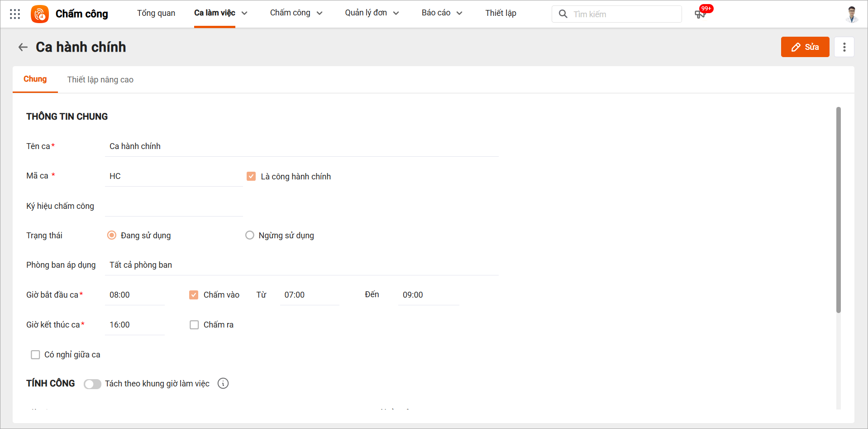Switch to Thiết lập nâng cao tab
Image resolution: width=868 pixels, height=429 pixels.
pos(100,80)
